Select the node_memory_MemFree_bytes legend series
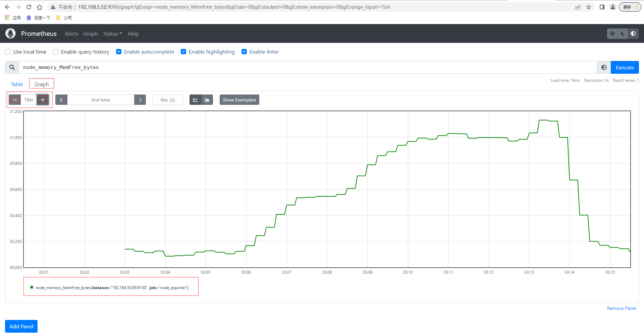The width and height of the screenshot is (644, 335). [x=112, y=287]
